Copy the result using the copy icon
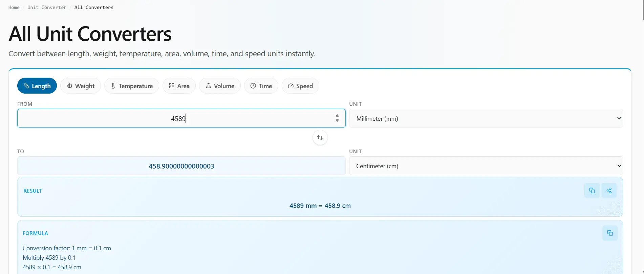 click(592, 191)
